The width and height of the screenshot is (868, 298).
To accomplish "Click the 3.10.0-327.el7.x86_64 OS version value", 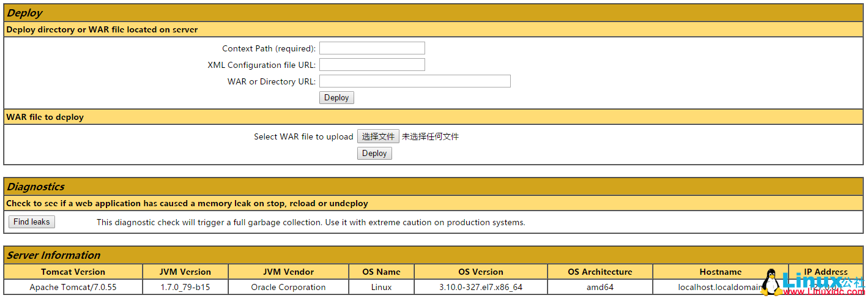I will [481, 287].
